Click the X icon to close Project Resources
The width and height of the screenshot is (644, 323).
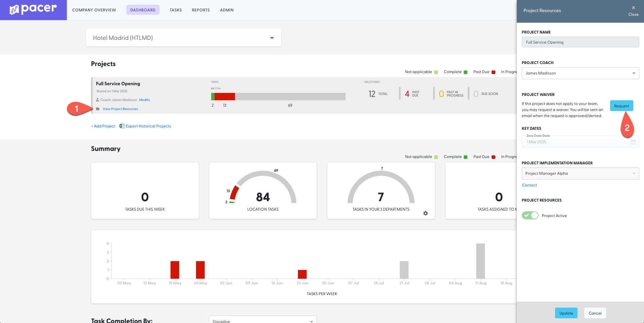click(x=633, y=8)
